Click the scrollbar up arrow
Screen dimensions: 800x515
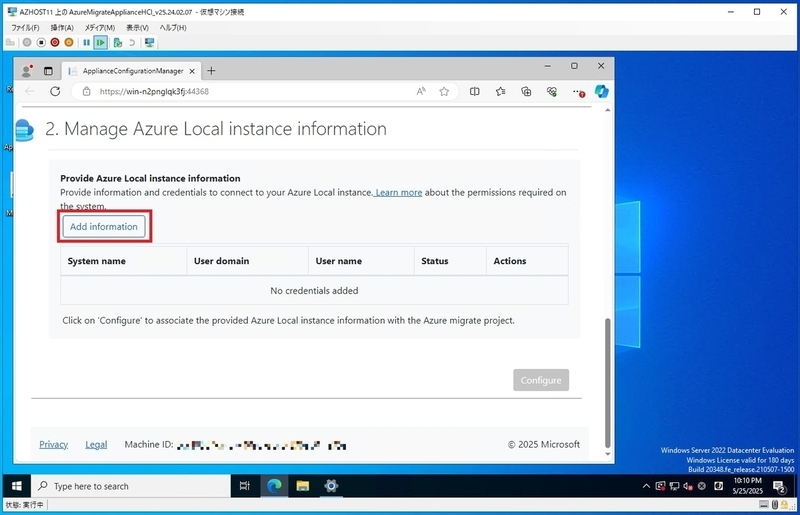(x=608, y=110)
